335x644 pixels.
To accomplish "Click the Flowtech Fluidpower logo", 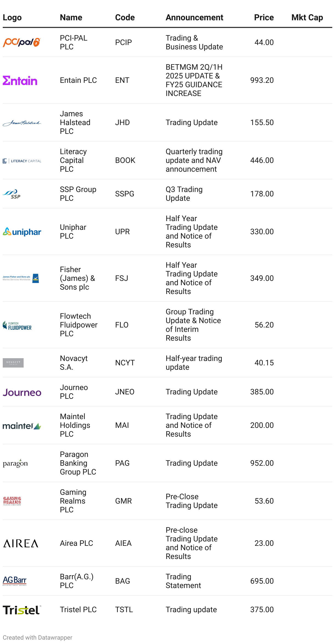I will (17, 325).
